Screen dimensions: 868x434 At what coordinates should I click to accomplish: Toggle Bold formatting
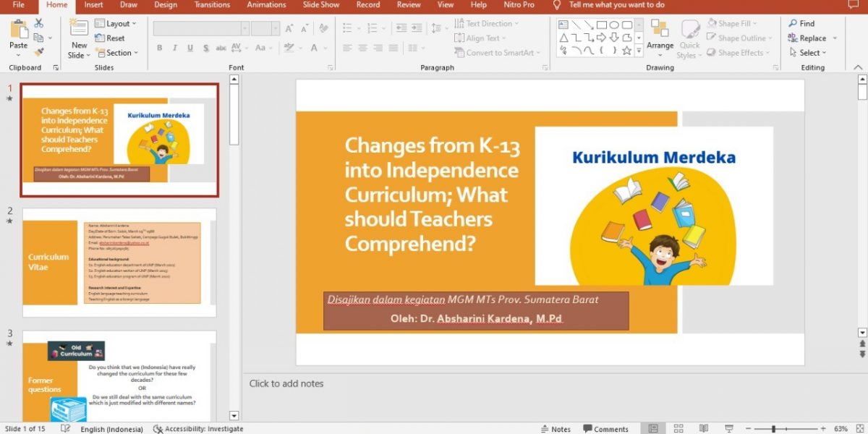tap(159, 48)
